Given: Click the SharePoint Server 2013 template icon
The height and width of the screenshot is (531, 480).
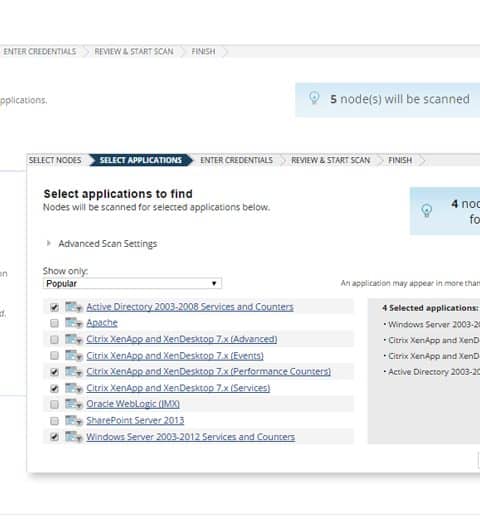Looking at the screenshot, I should [x=74, y=420].
